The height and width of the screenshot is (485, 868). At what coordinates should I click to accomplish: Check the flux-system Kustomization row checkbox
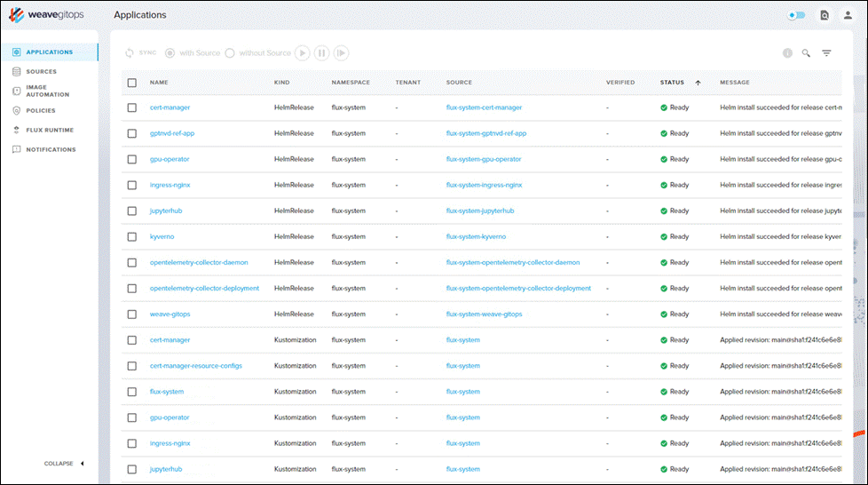[x=131, y=392]
